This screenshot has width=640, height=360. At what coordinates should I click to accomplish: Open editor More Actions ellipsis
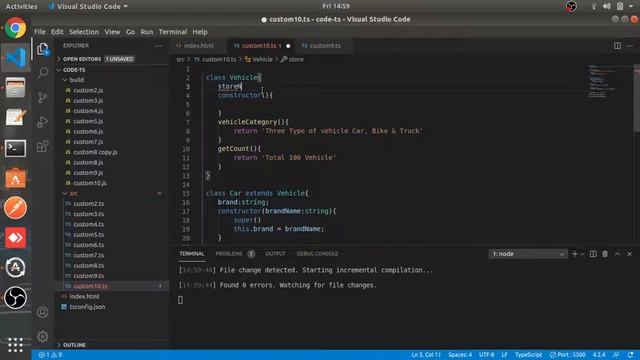[x=630, y=46]
